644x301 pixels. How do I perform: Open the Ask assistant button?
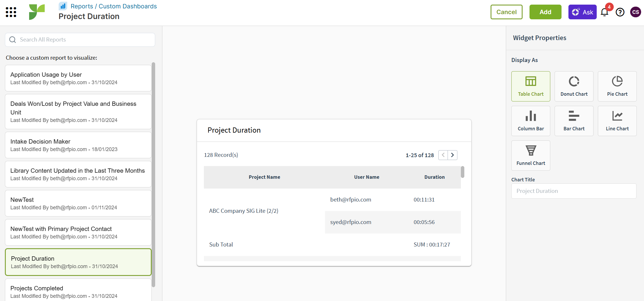(x=582, y=12)
